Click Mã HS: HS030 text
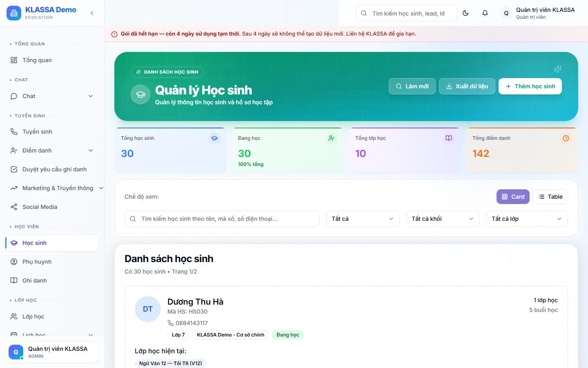The image size is (588, 368). coord(187,312)
